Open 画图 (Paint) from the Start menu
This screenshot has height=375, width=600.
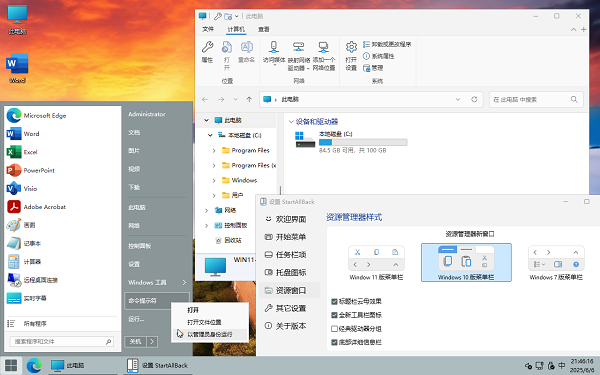pos(62,225)
